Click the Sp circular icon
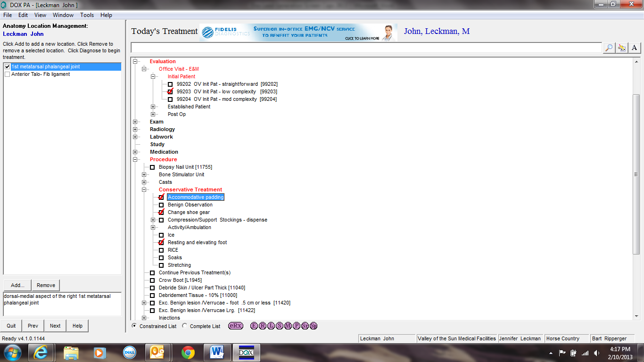 [314, 326]
